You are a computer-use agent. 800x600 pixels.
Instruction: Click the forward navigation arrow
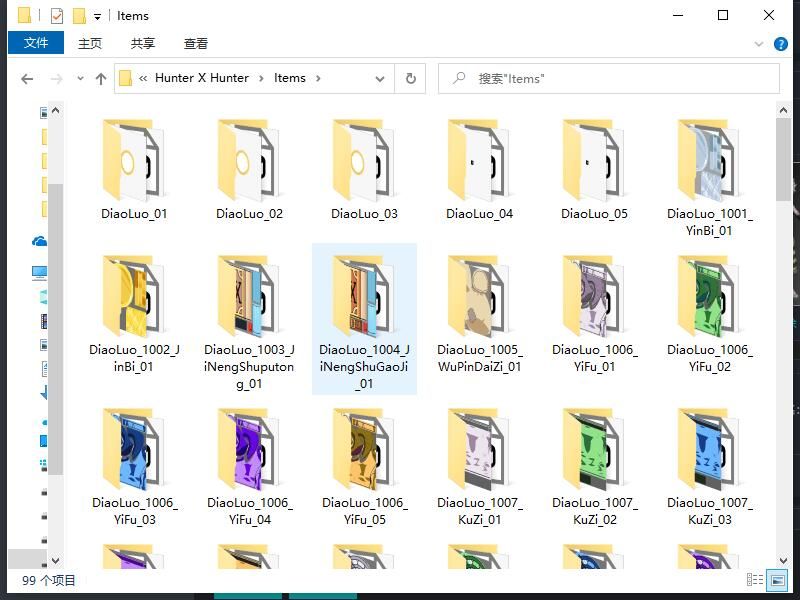56,79
